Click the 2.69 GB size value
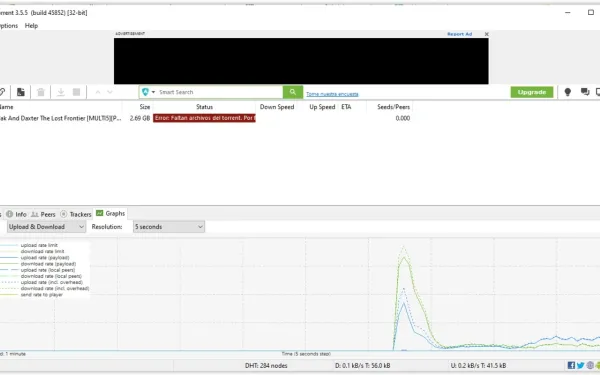 click(x=140, y=118)
